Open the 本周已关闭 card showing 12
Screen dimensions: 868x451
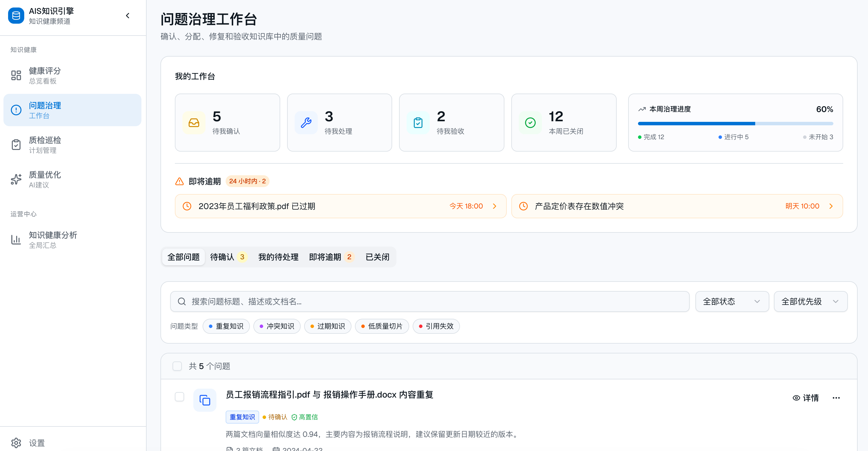[x=564, y=123]
